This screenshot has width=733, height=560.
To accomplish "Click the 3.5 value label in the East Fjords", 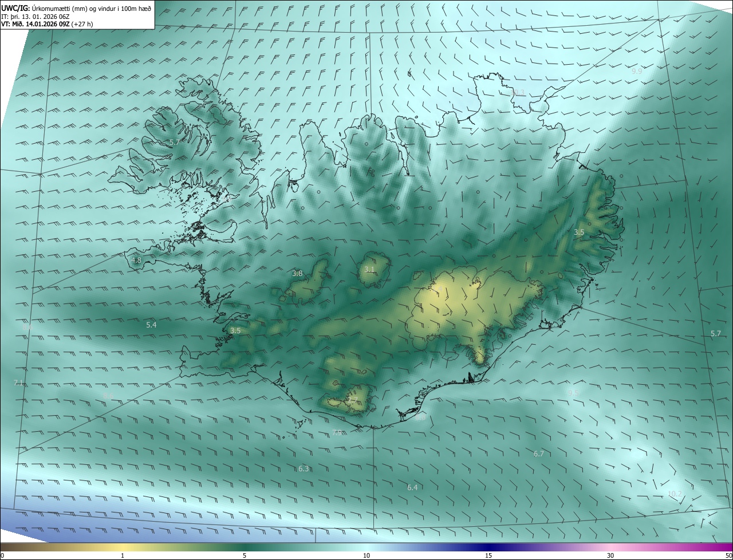I will tap(579, 232).
